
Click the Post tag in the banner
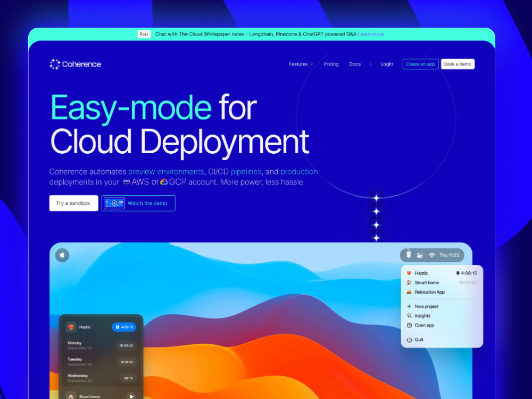(x=144, y=34)
